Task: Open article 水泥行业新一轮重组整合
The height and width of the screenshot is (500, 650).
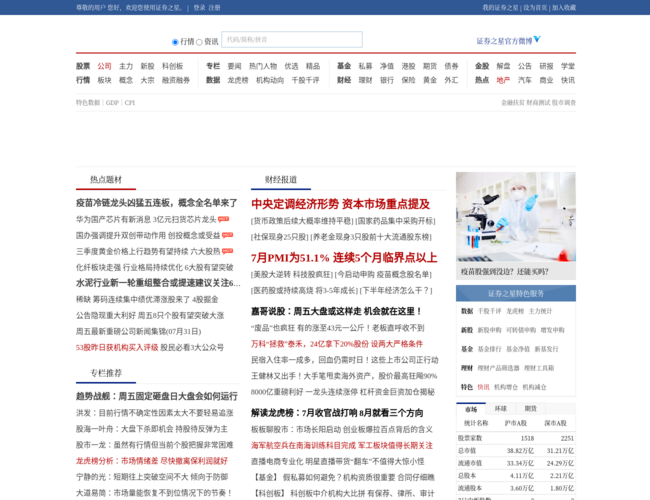Action: point(158,283)
